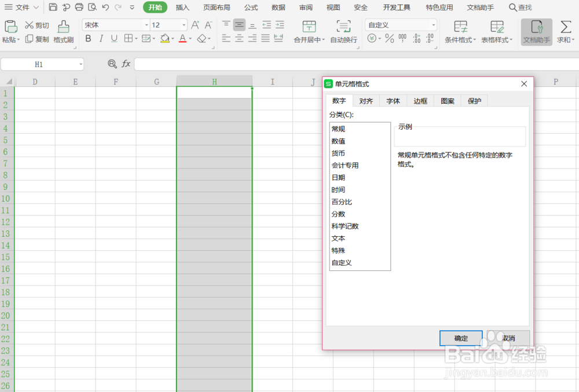The height and width of the screenshot is (392, 579).
Task: Open the 字体 tab in format dialog
Action: (x=393, y=101)
